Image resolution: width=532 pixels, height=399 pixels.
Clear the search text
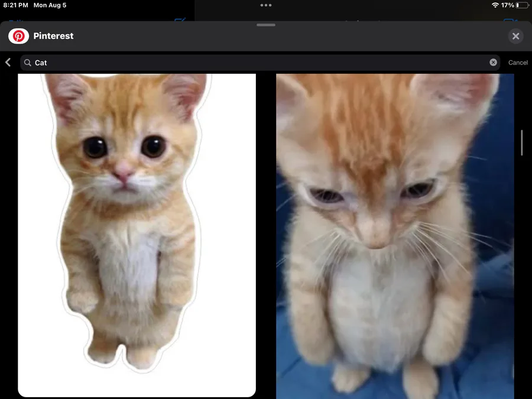(493, 63)
